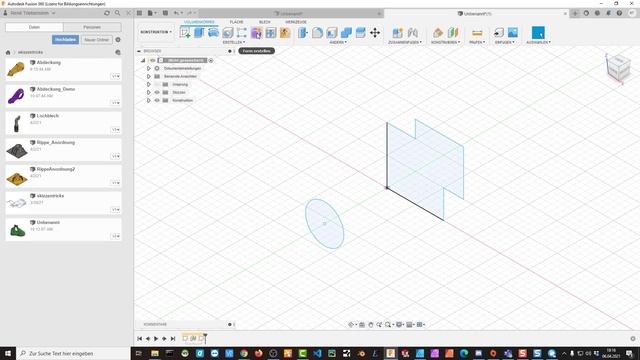Activate the Move/Copy cross-arrows tool

(375, 33)
